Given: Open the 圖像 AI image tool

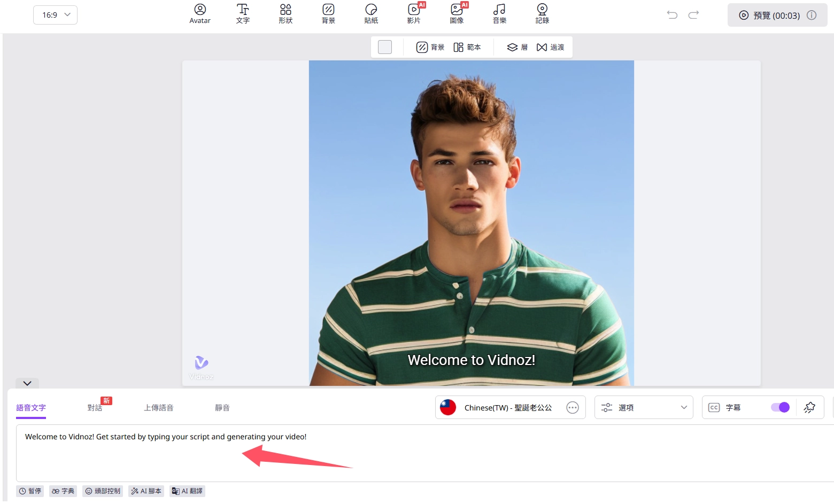Looking at the screenshot, I should coord(457,14).
